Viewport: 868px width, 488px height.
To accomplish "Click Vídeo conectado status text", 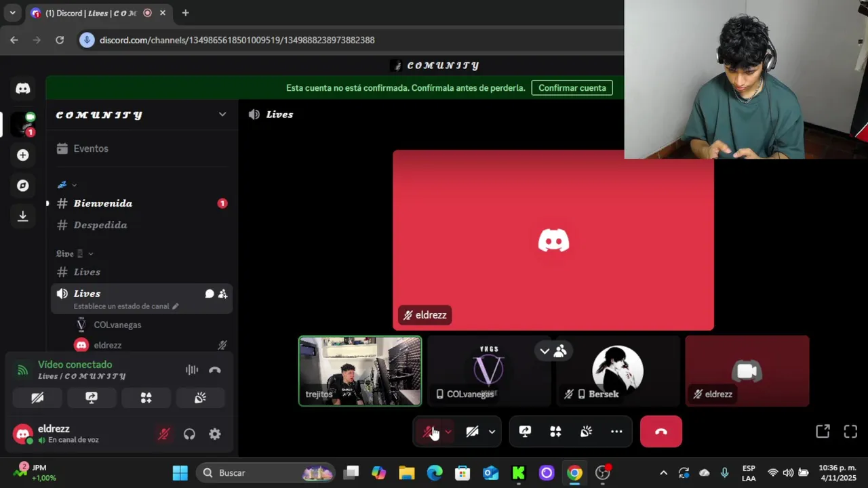I will (75, 365).
